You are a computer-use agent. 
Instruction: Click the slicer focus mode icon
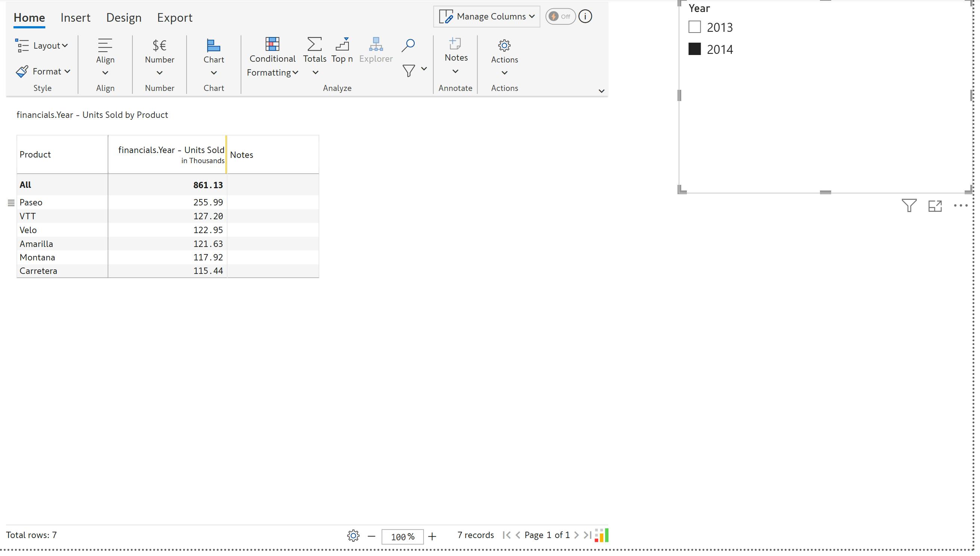(935, 206)
